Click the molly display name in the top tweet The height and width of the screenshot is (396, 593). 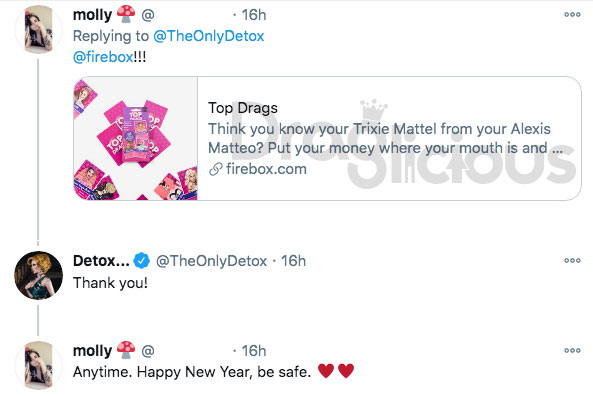pos(92,15)
